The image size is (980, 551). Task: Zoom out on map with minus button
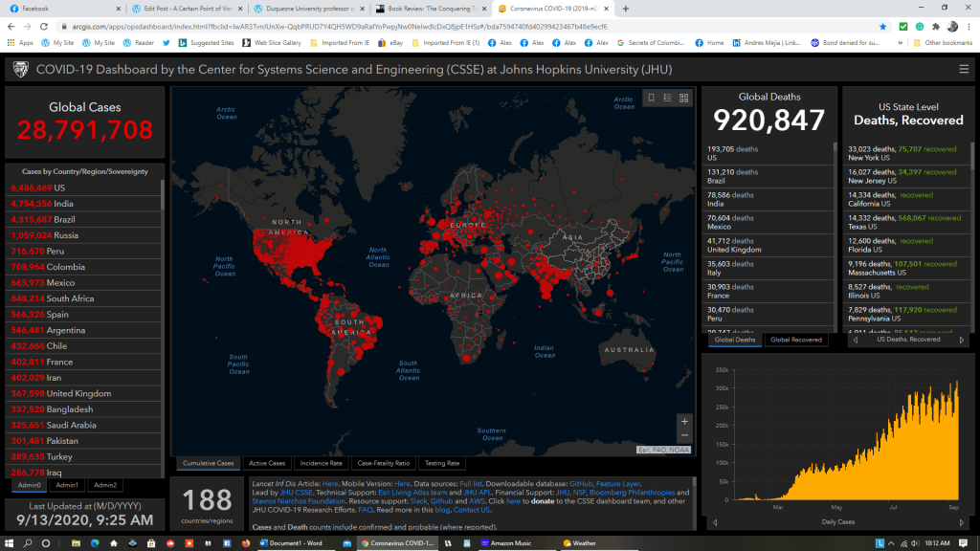point(683,436)
